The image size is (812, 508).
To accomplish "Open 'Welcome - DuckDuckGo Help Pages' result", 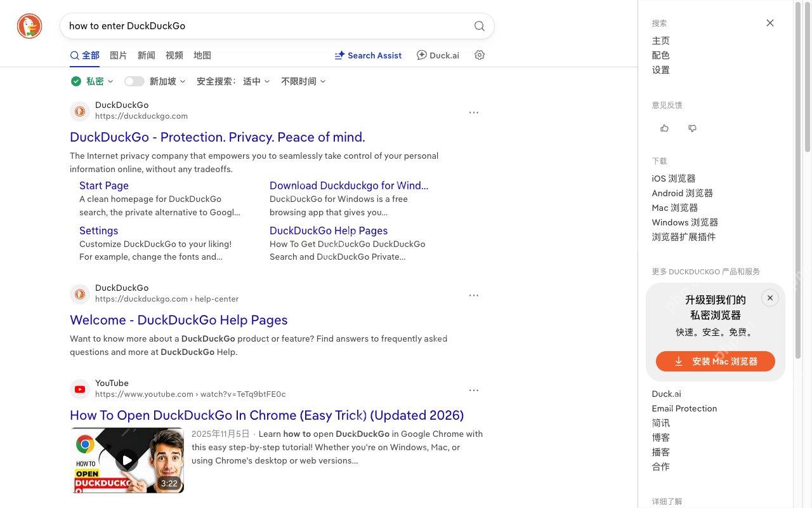I will [x=179, y=320].
